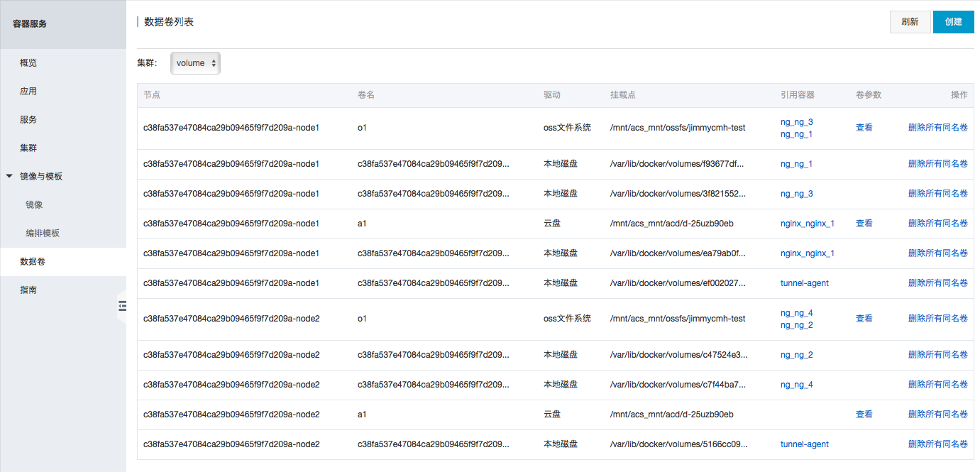The image size is (980, 472).
Task: Click oss文件系统 driver in node2 o1 row
Action: 567,319
